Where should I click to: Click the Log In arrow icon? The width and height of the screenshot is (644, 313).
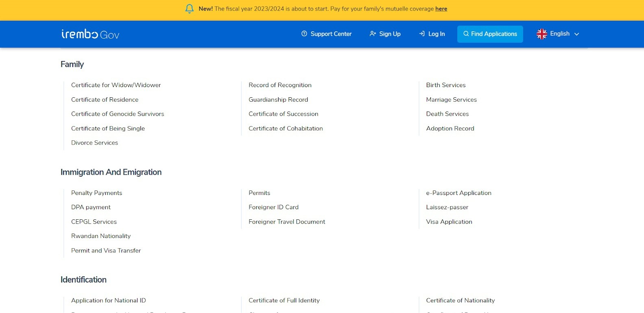tap(422, 34)
